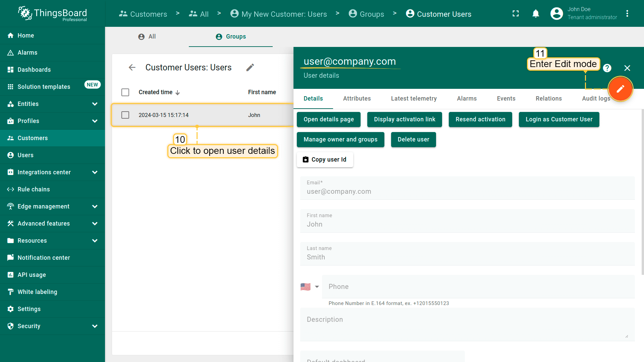Click the orange pencil edit mode button
This screenshot has width=644, height=362.
(x=620, y=89)
